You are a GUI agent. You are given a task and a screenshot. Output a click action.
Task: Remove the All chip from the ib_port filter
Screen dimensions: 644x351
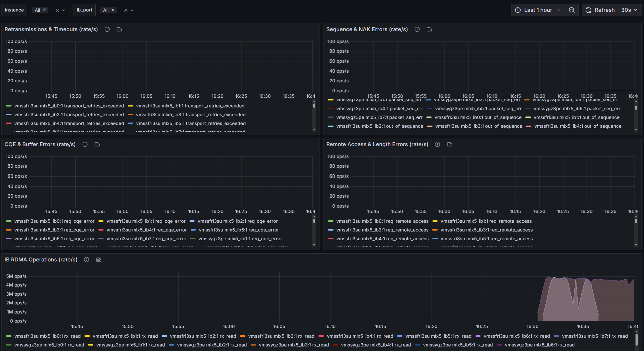(113, 10)
